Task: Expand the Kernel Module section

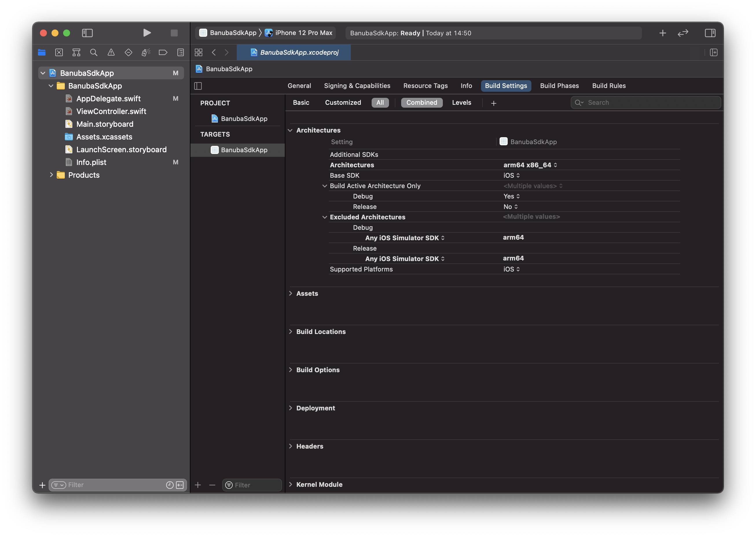Action: click(x=290, y=484)
